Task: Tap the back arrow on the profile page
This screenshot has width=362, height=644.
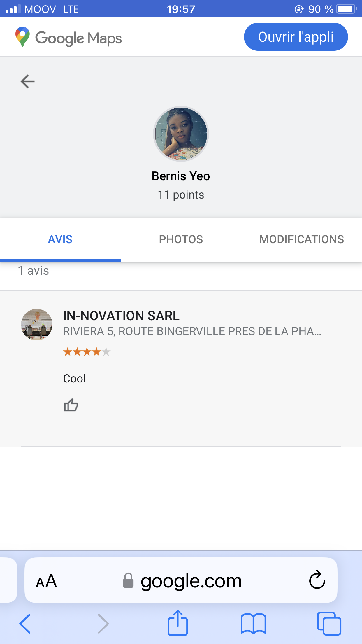Action: coord(28,81)
